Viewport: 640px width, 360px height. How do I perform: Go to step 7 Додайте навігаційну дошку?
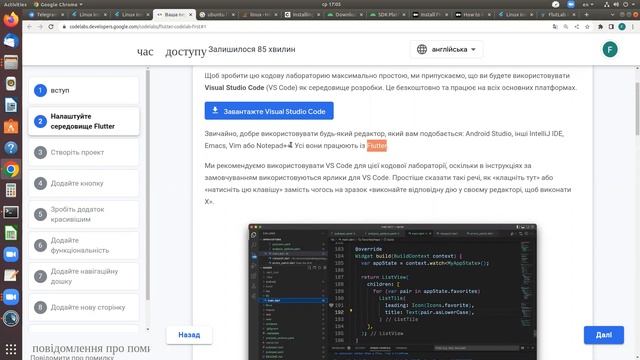[x=84, y=276]
